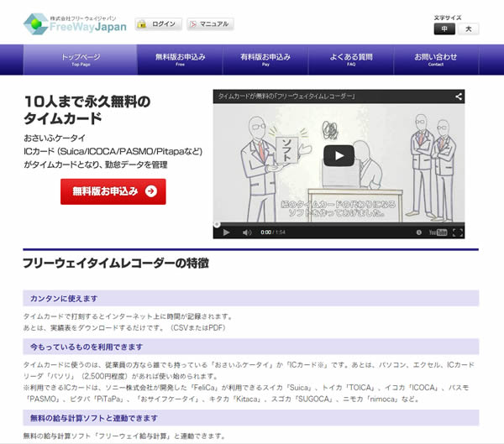
Task: Open お問い合わせ Contact tab
Action: (x=436, y=60)
